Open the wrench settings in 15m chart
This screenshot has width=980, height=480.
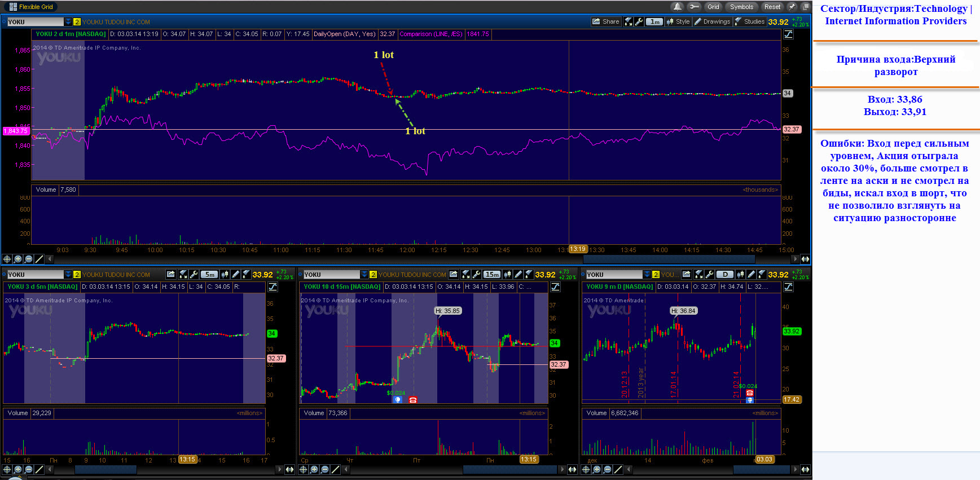(x=476, y=274)
